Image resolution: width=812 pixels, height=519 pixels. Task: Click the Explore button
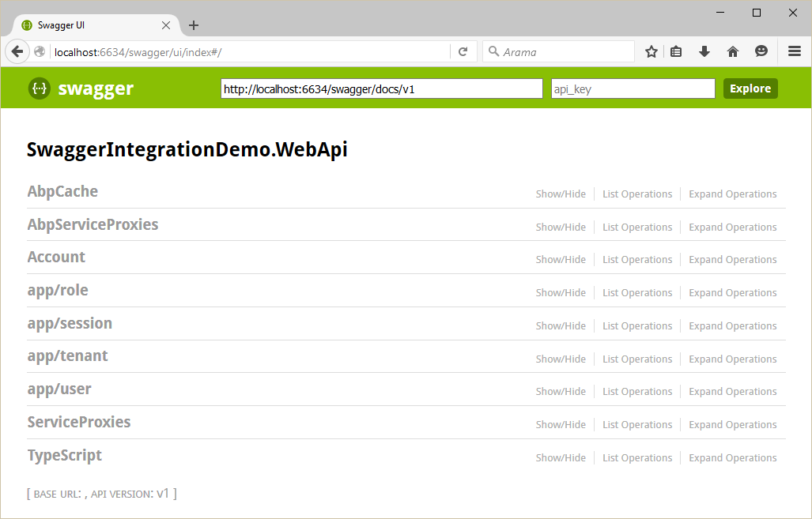[750, 88]
